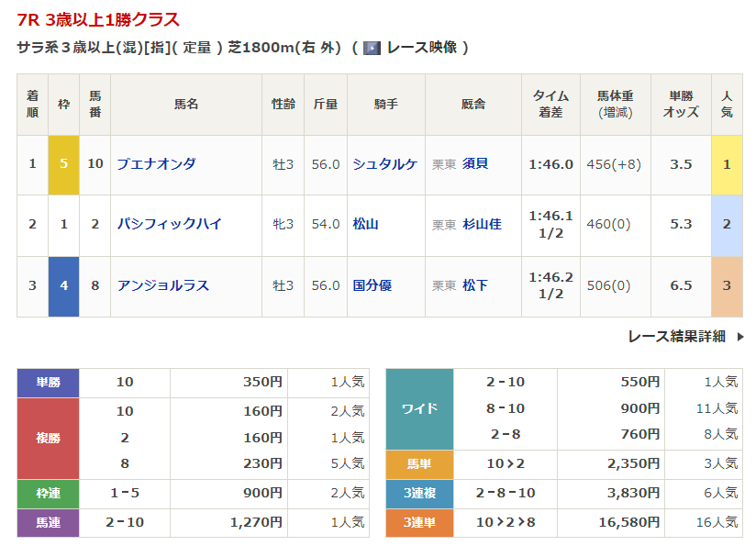This screenshot has width=756, height=546.
Task: Open horse page for アンジョルラス
Action: click(162, 285)
